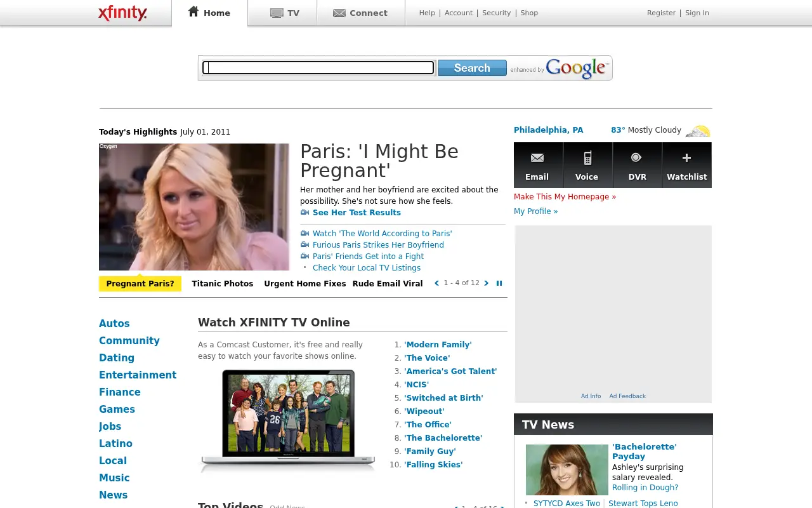
Task: Click video icon beside Furious Paris link
Action: [304, 244]
